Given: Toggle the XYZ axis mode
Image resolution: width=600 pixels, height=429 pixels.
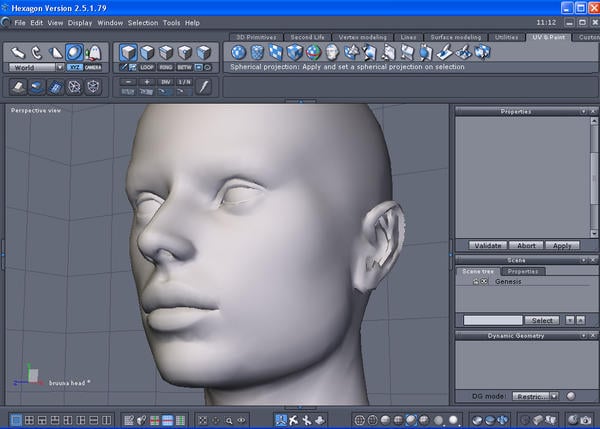Looking at the screenshot, I should coord(75,67).
